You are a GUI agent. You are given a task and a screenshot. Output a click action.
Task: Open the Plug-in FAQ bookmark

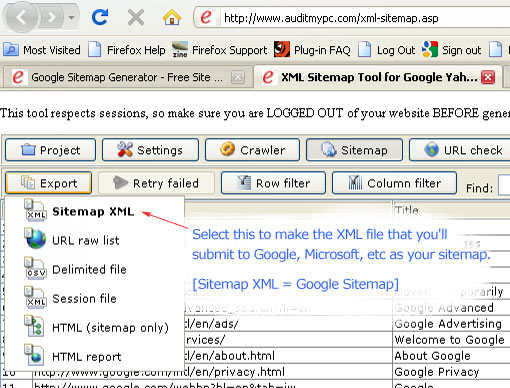click(x=312, y=50)
